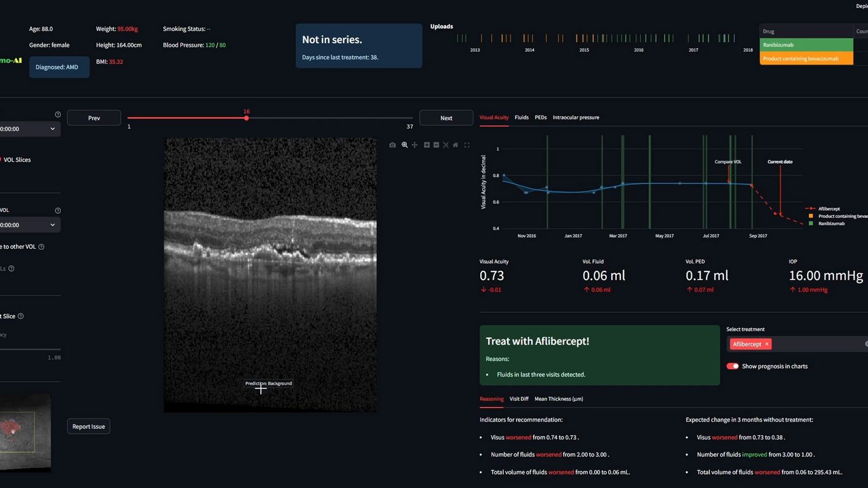Click the Report Issue button
Screen dimensions: 868x488
[x=89, y=426]
